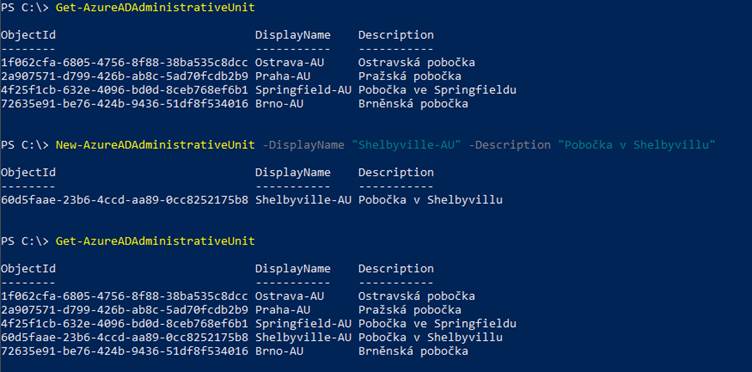The height and width of the screenshot is (372, 752).
Task: Click Shelbyville-AU in the last table
Action: [x=303, y=337]
